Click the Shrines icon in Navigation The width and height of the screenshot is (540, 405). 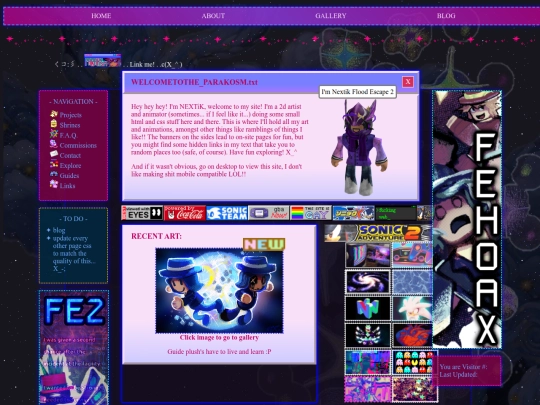pyautogui.click(x=54, y=124)
